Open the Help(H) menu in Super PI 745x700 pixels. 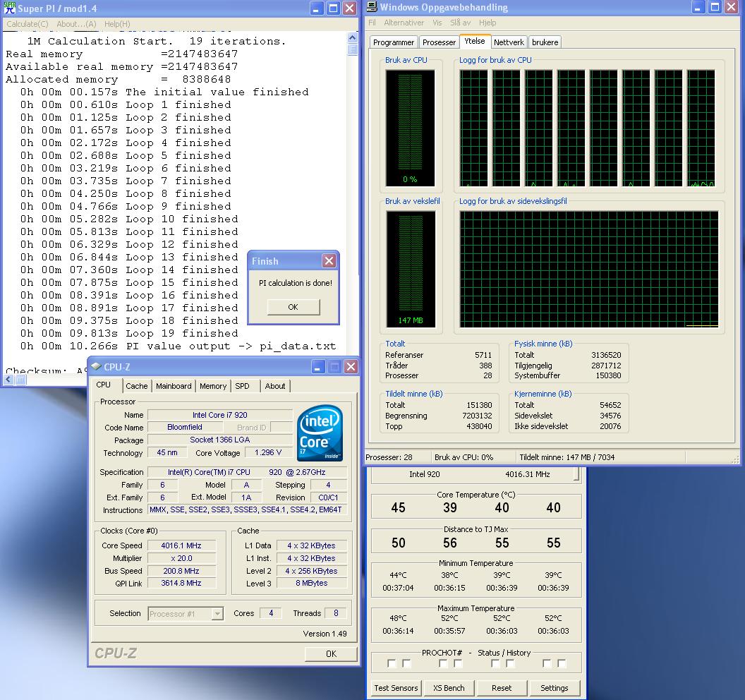(x=117, y=24)
